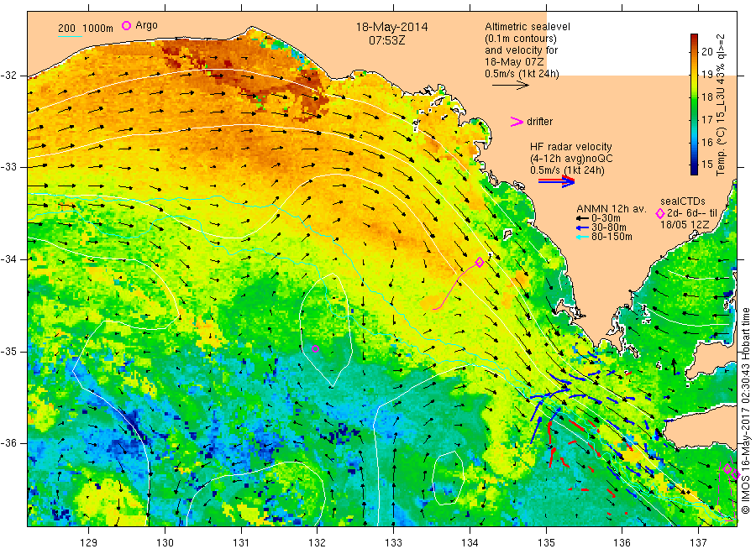Click the Argo float marker near 132E 35S

coord(315,349)
